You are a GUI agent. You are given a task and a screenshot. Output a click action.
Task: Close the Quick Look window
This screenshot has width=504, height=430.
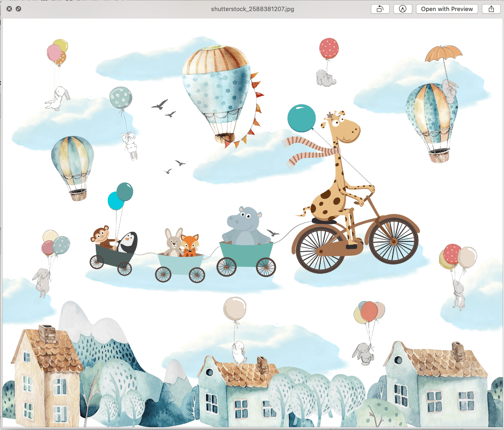[9, 9]
